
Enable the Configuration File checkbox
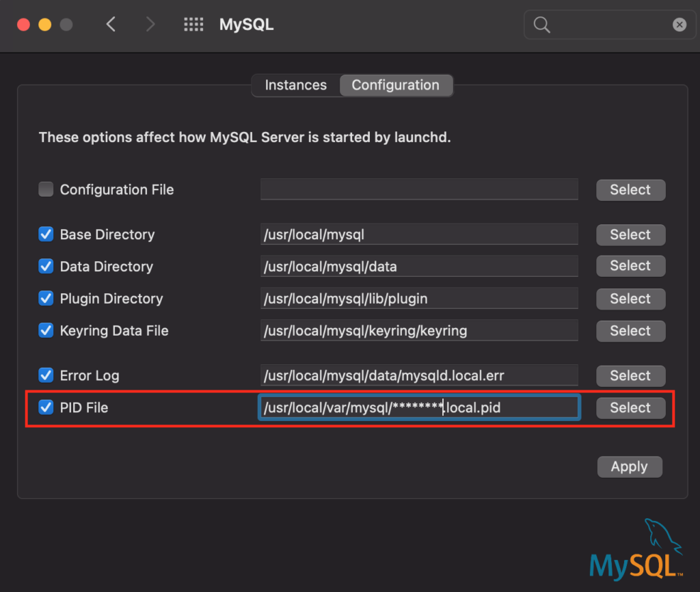[x=45, y=189]
